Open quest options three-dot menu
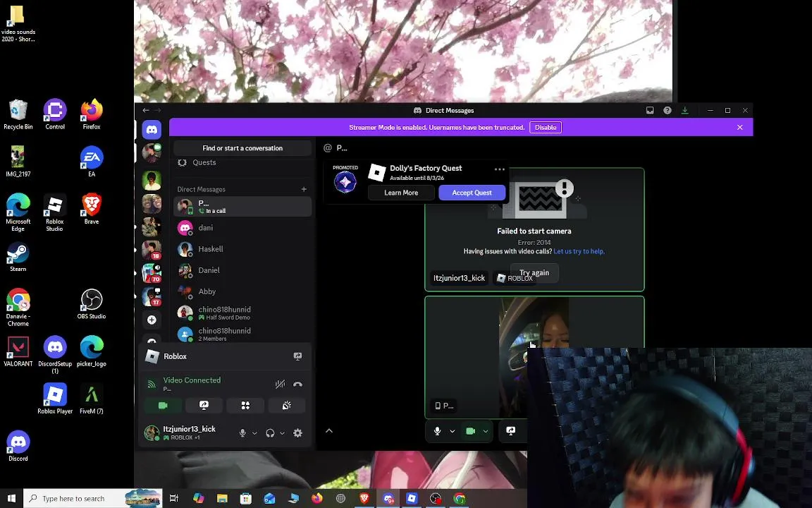Viewport: 812px width, 508px height. (x=499, y=169)
